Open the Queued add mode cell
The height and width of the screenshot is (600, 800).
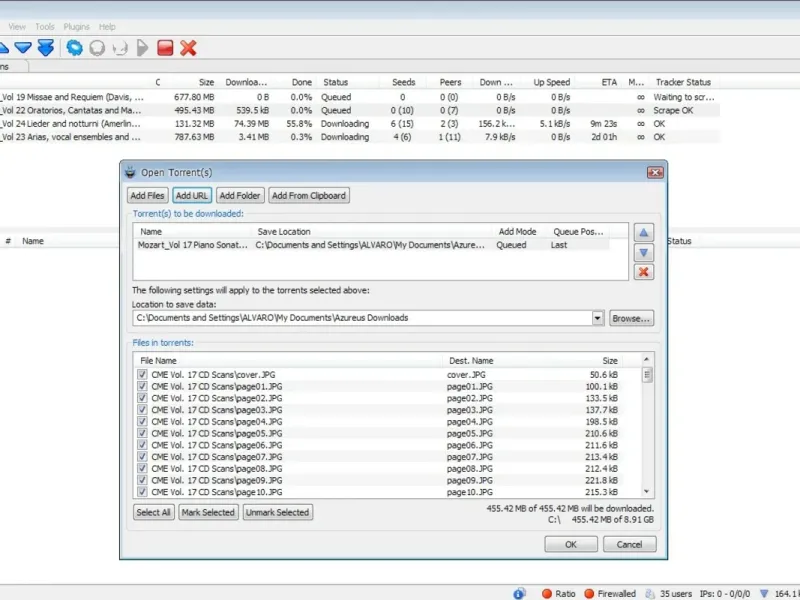pos(511,245)
